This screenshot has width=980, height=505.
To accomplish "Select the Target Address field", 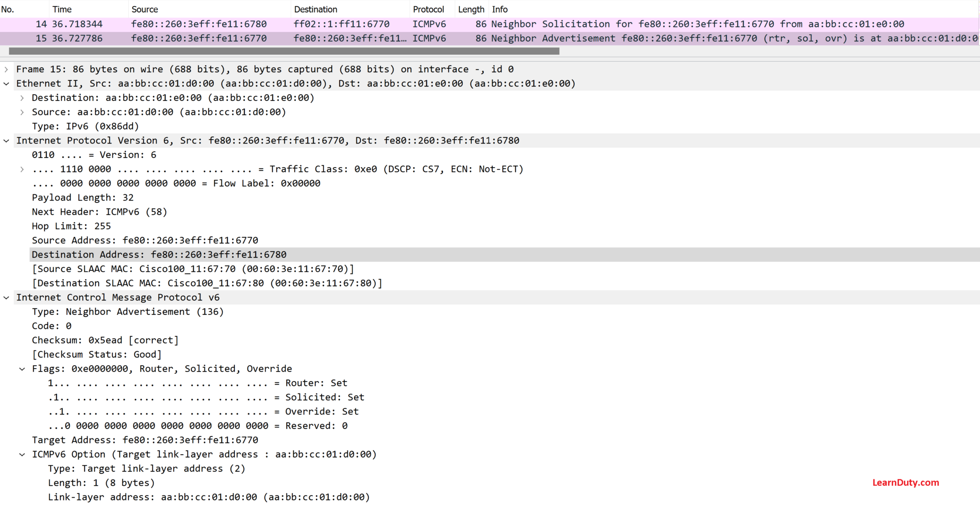I will (x=144, y=439).
